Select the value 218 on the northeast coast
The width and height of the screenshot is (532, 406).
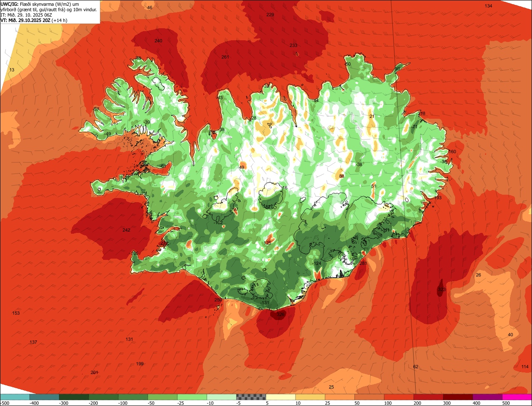coord(421,113)
